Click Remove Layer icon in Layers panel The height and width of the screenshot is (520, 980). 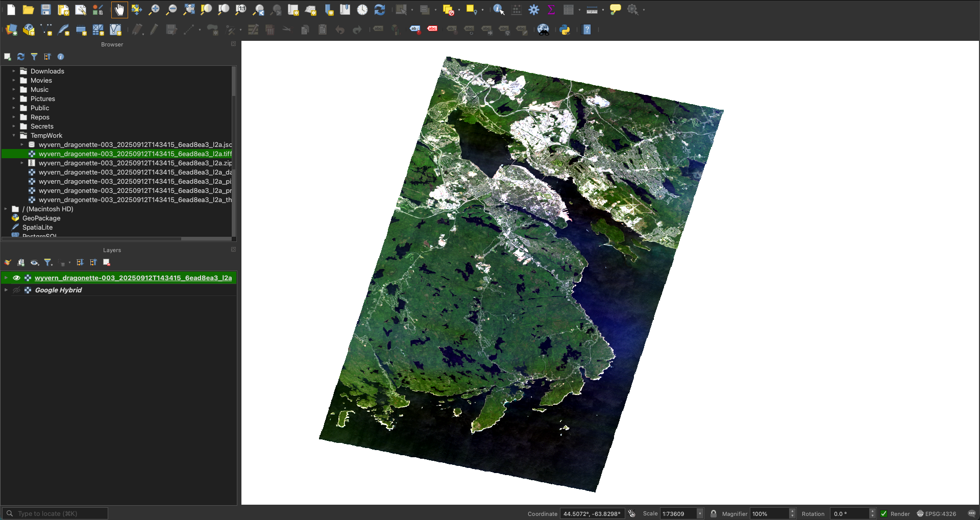(x=107, y=262)
